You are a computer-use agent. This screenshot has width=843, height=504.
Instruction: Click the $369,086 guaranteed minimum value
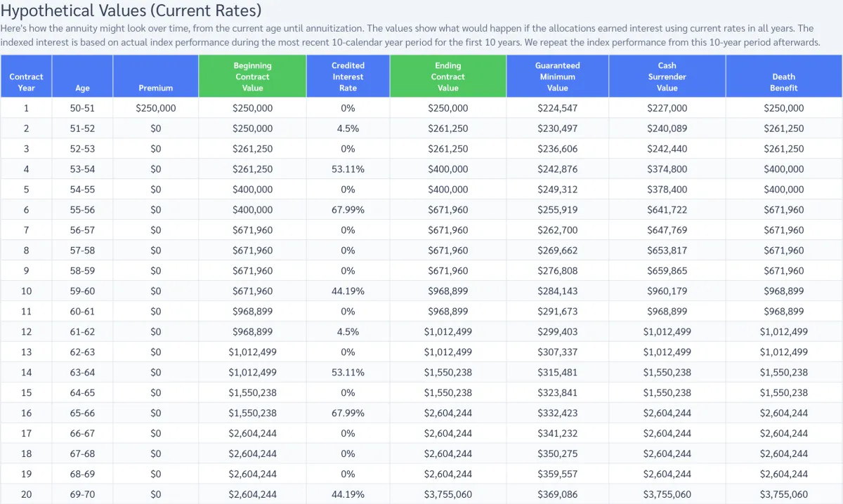pos(557,495)
